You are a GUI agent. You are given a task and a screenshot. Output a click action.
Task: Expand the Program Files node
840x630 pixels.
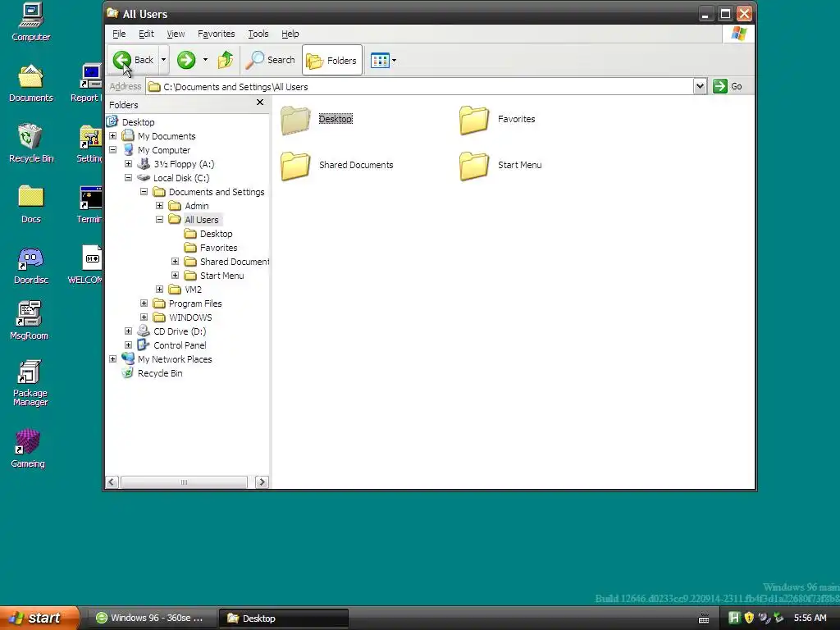pyautogui.click(x=144, y=304)
